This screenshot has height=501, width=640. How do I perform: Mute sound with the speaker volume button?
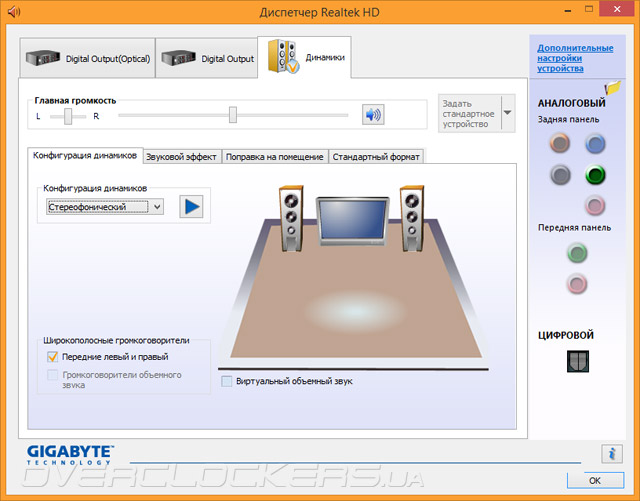pyautogui.click(x=373, y=115)
